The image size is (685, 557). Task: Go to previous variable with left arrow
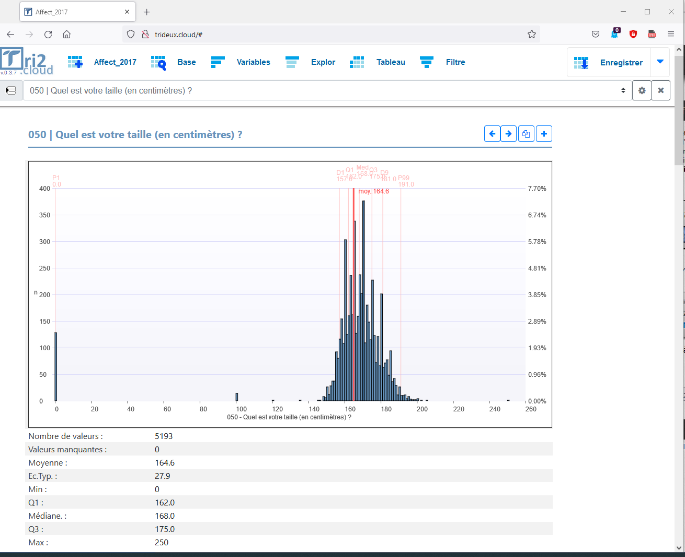492,134
